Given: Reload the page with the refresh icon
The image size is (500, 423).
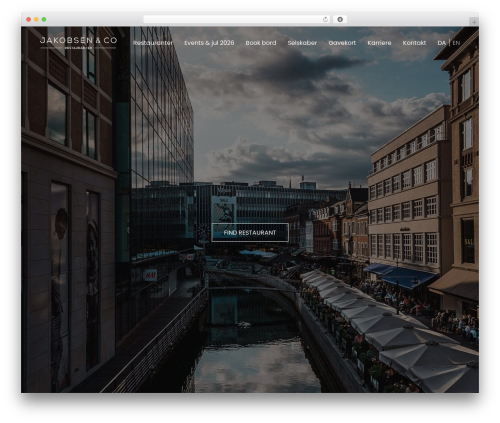Looking at the screenshot, I should click(x=325, y=19).
